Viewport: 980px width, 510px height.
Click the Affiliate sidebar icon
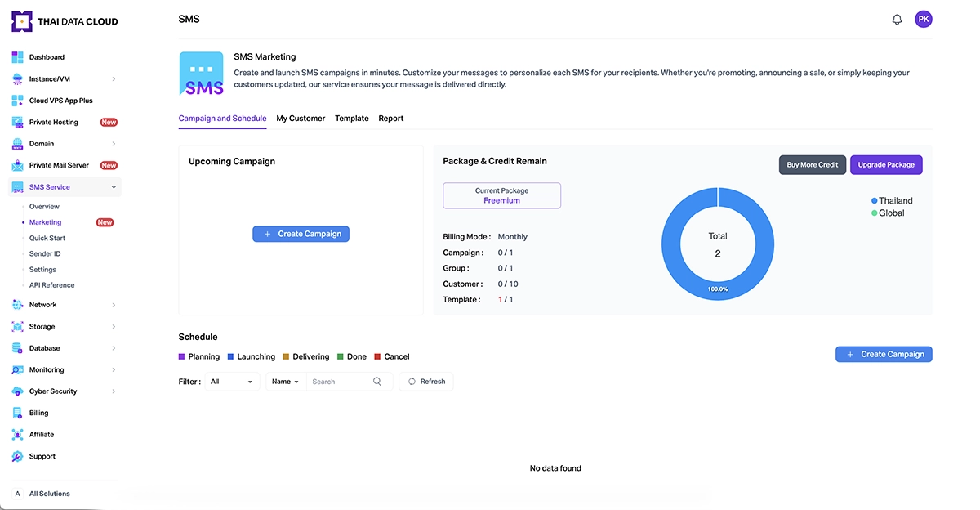17,435
